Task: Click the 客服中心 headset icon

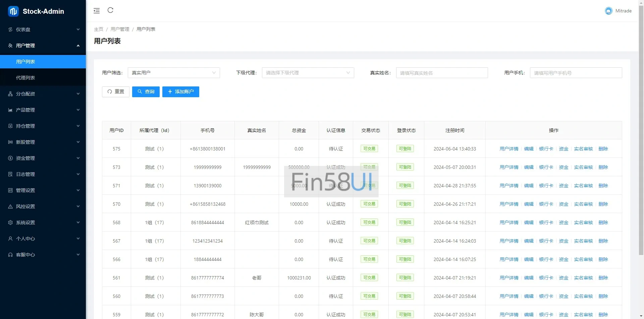Action: [x=10, y=255]
